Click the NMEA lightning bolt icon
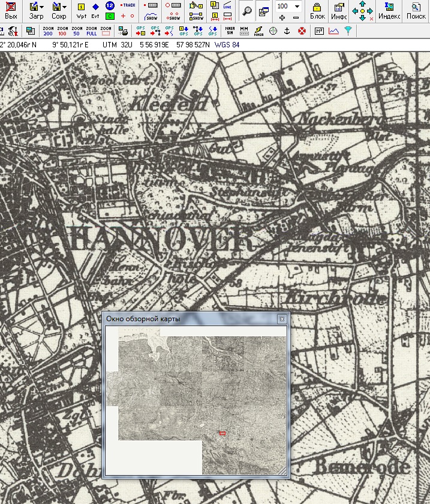 coord(258,31)
